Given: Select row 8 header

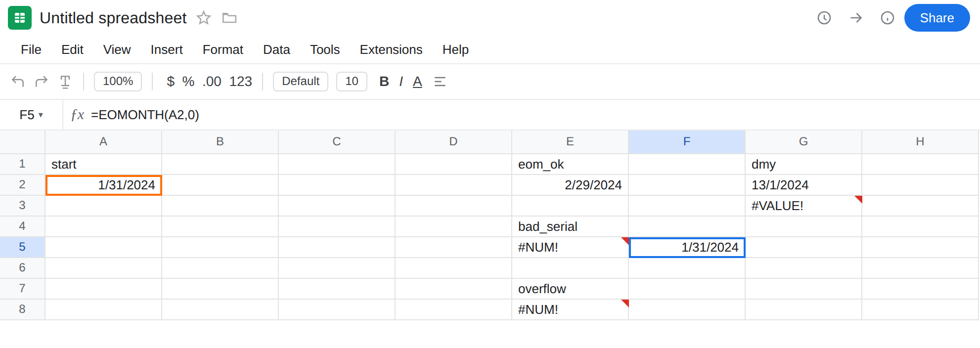Looking at the screenshot, I should (x=22, y=309).
